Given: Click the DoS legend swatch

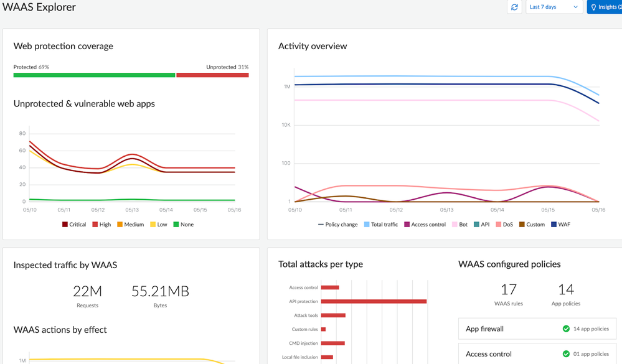Looking at the screenshot, I should [498, 225].
